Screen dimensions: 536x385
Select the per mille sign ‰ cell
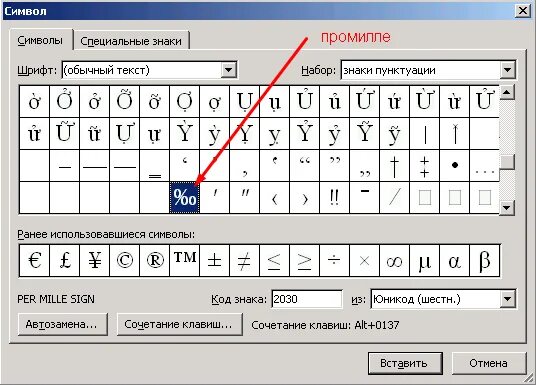(185, 198)
